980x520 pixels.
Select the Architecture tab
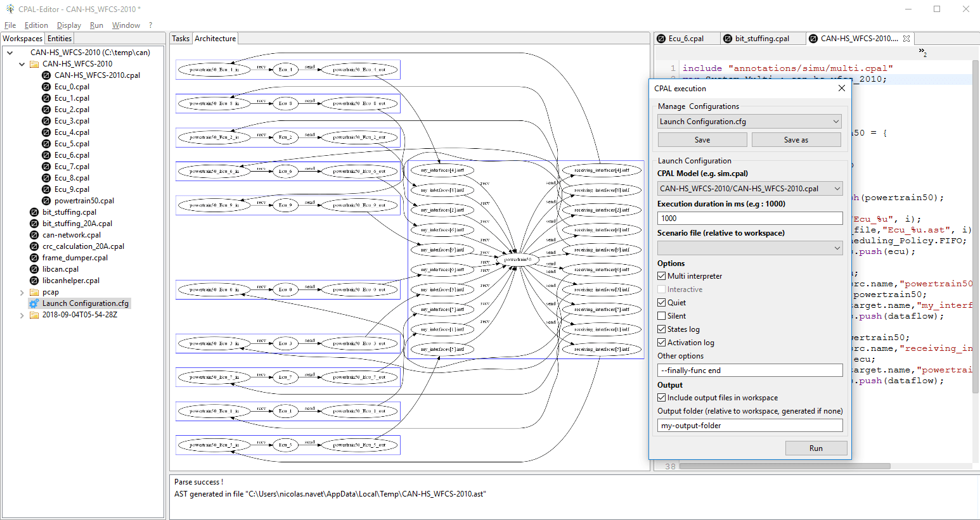pyautogui.click(x=215, y=39)
